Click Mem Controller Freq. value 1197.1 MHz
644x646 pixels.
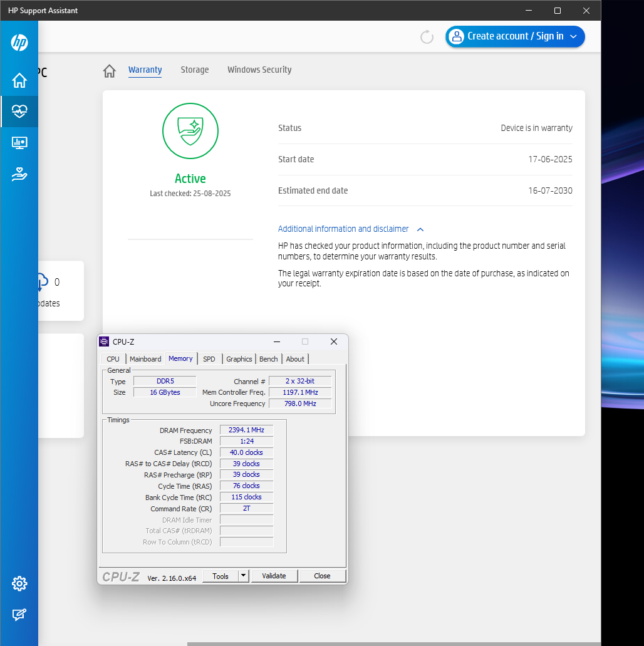300,392
